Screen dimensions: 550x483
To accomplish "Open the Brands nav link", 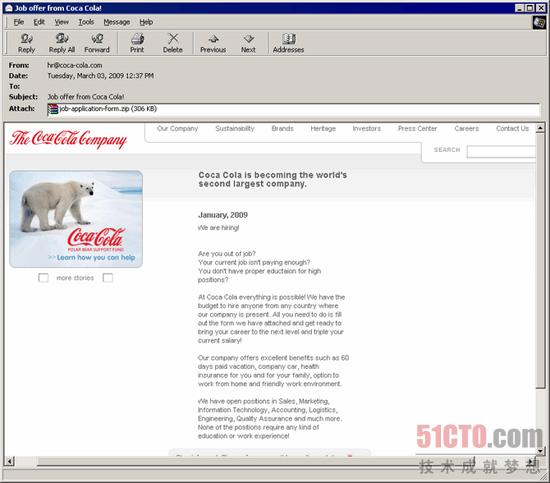I will click(x=282, y=129).
